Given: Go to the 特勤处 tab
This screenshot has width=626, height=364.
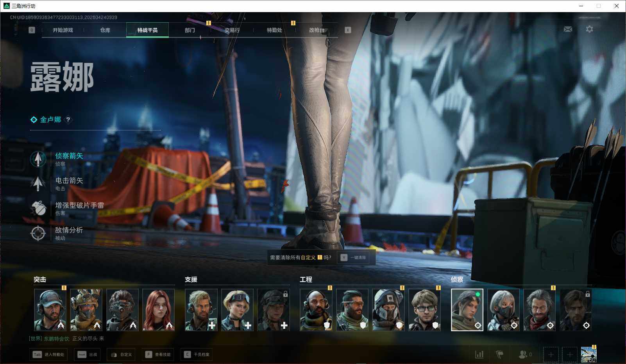Looking at the screenshot, I should pyautogui.click(x=274, y=30).
